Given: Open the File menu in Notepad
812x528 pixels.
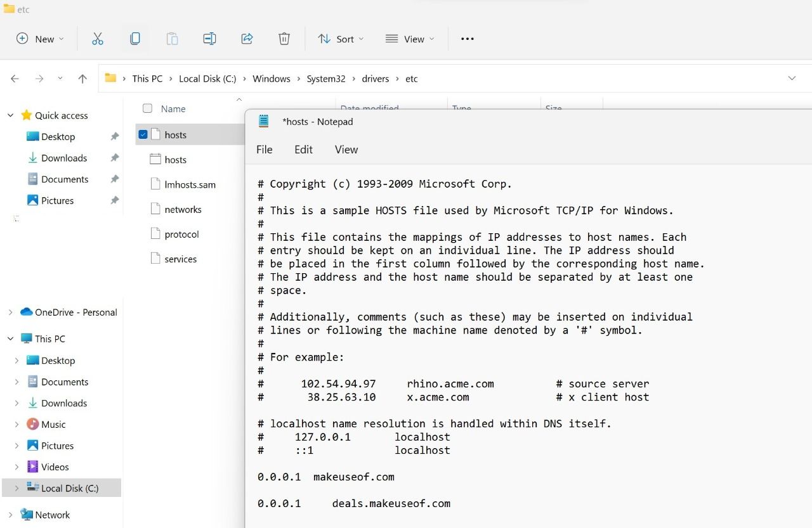Looking at the screenshot, I should coord(264,150).
